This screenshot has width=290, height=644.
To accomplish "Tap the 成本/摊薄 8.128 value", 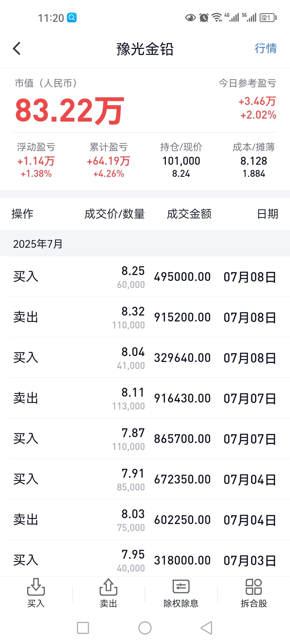I will 254,161.
